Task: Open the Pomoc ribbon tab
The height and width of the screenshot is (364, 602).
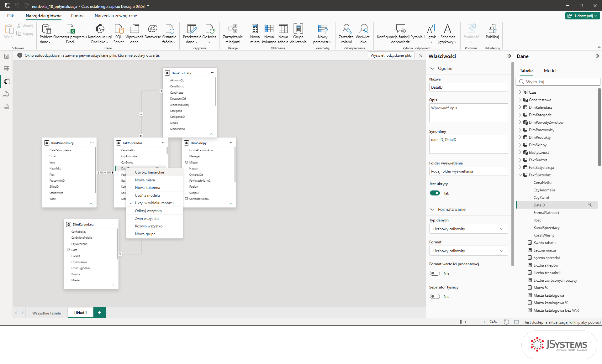Action: pos(78,16)
